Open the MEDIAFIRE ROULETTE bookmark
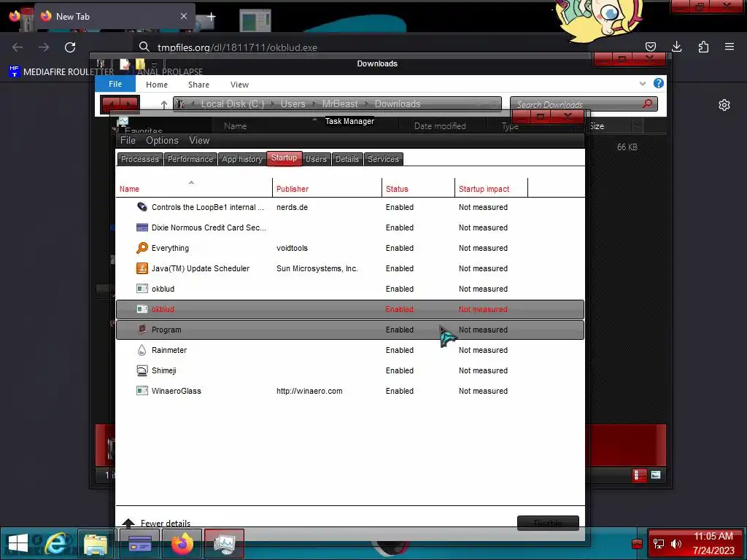Image resolution: width=747 pixels, height=560 pixels. [x=61, y=72]
